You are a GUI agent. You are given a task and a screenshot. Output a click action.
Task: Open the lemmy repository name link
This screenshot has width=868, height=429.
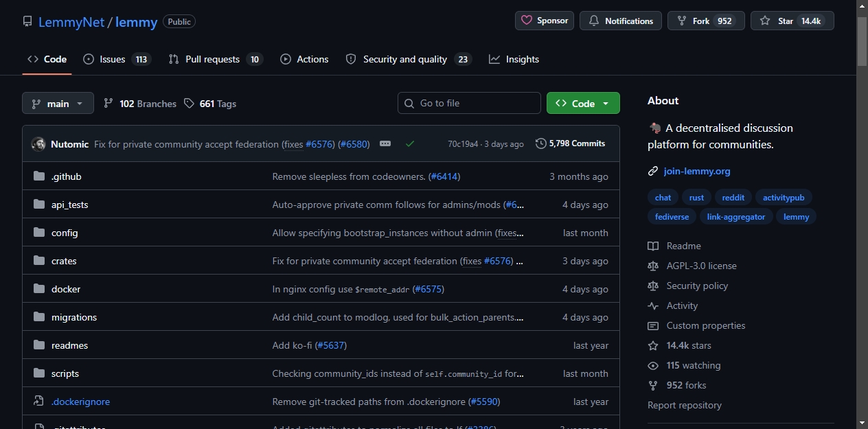point(136,21)
